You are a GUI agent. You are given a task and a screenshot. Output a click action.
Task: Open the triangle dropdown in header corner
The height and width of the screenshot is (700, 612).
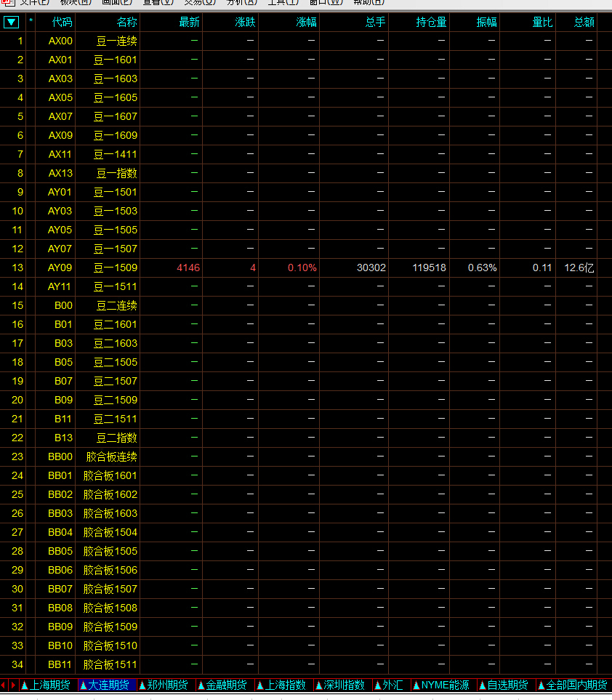[x=11, y=22]
